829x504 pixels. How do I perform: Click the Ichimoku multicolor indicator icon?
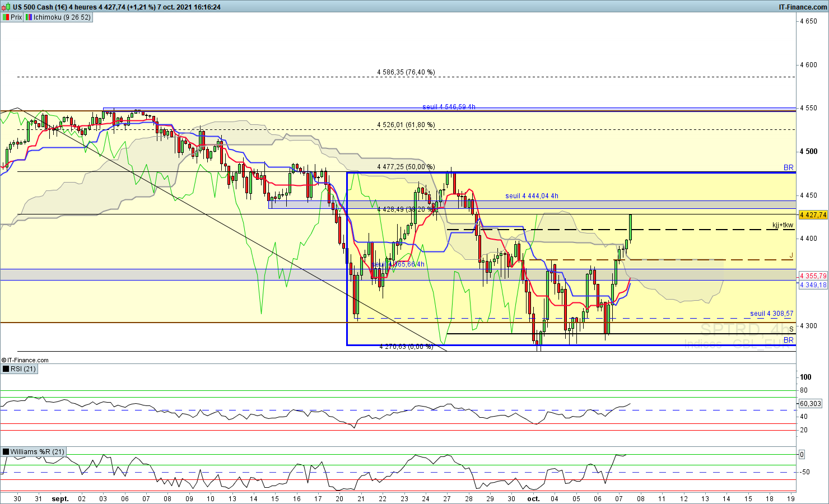tap(28, 17)
